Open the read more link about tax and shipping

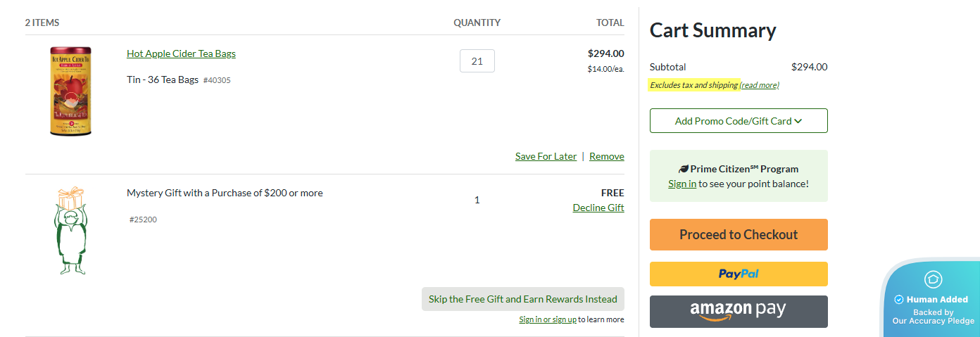[759, 85]
